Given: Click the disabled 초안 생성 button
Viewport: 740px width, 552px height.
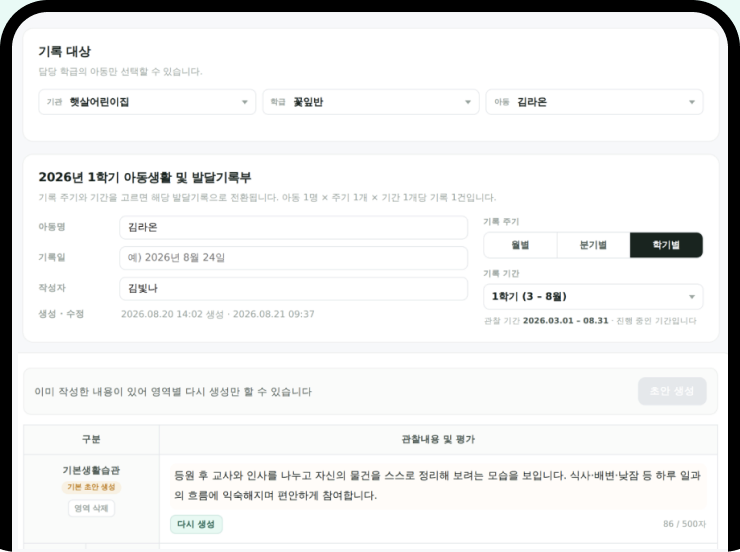Looking at the screenshot, I should pos(672,391).
